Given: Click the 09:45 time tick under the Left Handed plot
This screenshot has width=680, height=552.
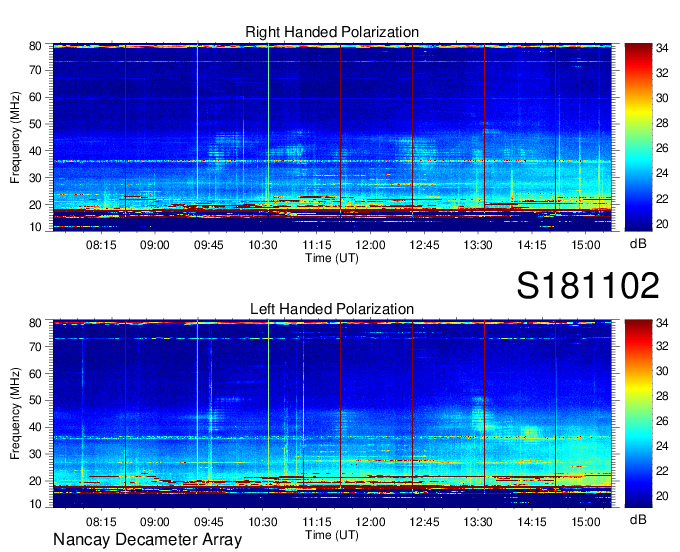Looking at the screenshot, I should click(x=209, y=522).
